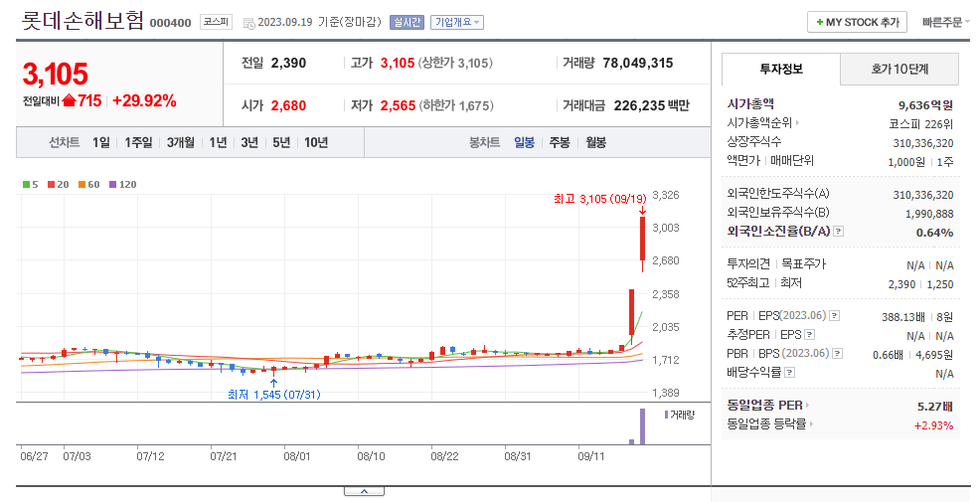The width and height of the screenshot is (980, 502).
Task: Click help icon next to PER EPS(2023.06)
Action: point(834,316)
